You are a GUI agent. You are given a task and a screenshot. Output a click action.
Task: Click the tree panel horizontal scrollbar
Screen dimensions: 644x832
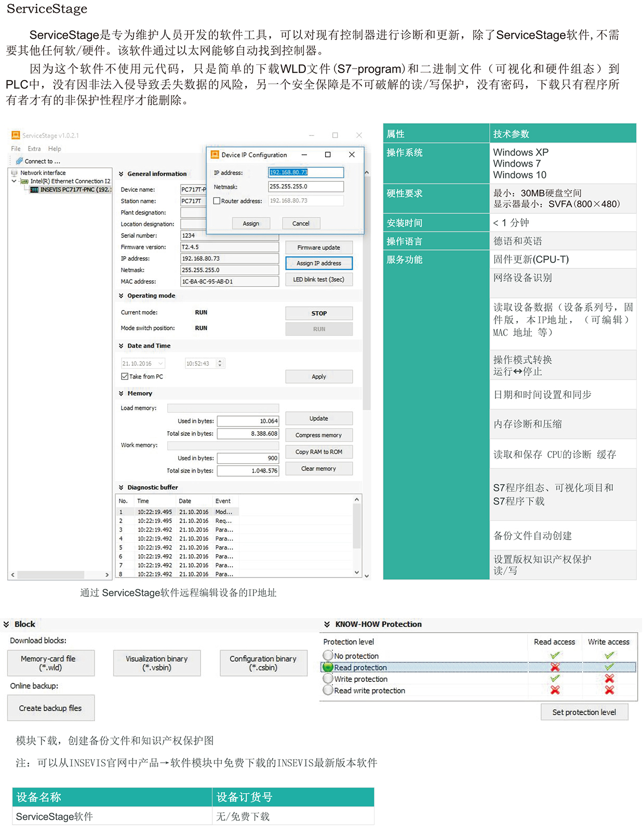(60, 575)
